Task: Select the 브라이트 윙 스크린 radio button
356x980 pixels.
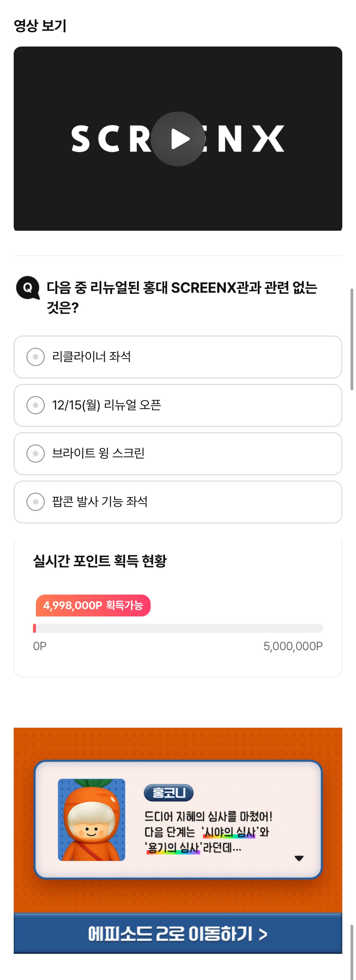Action: (x=35, y=454)
